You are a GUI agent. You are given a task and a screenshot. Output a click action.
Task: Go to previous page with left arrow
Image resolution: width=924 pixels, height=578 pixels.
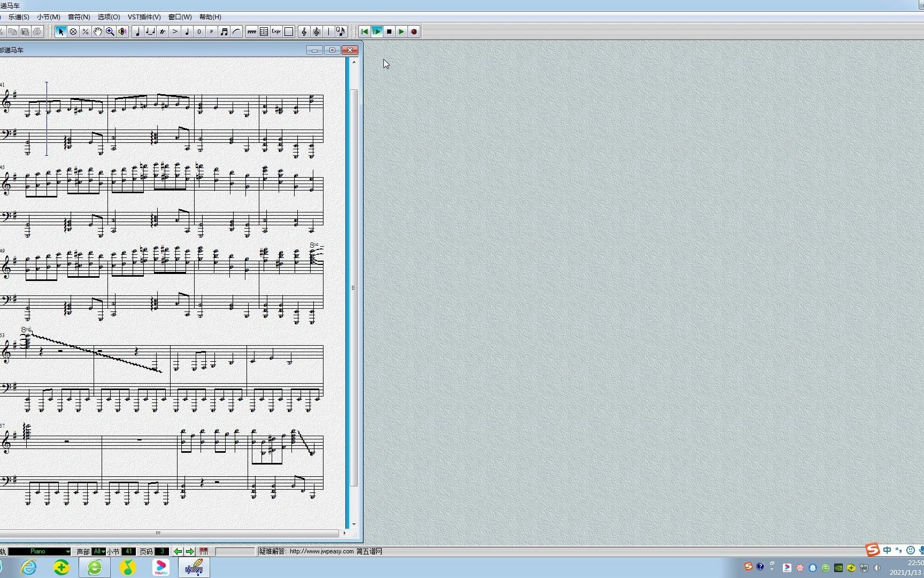point(178,551)
